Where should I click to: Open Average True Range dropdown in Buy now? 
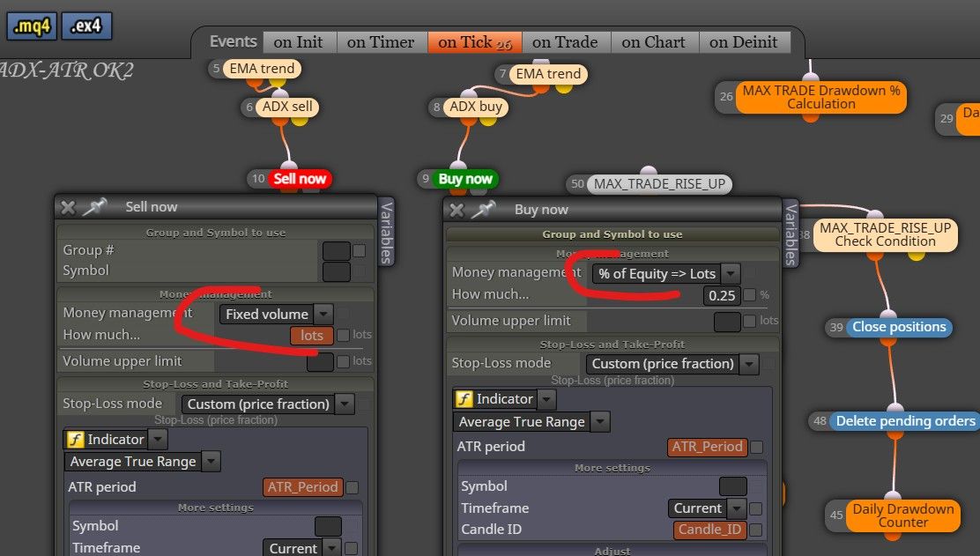pos(531,422)
